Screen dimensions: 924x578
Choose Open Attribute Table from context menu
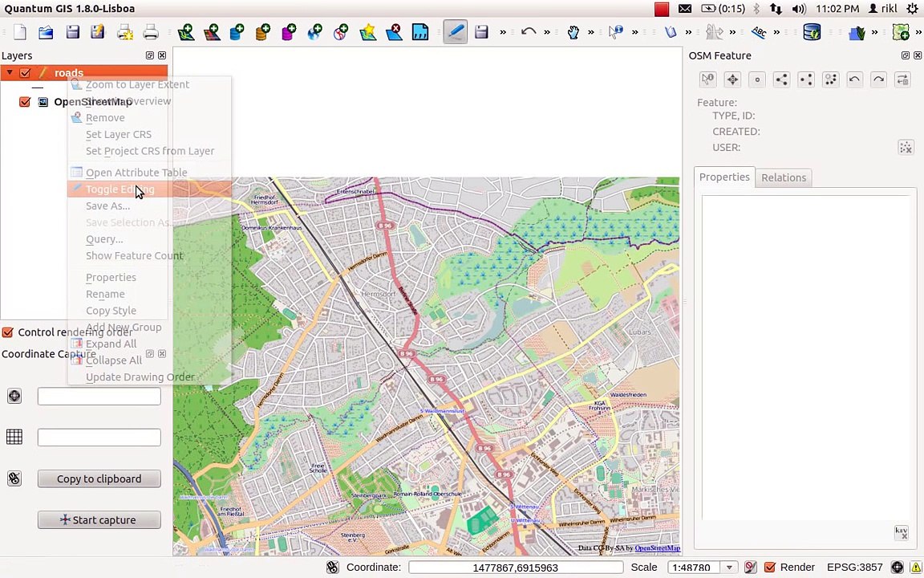coord(149,173)
